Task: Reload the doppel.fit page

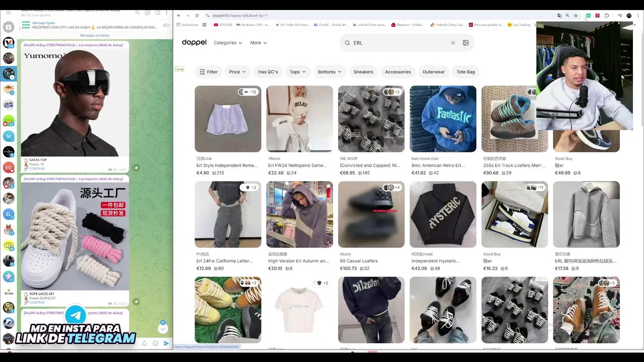Action: (197, 16)
